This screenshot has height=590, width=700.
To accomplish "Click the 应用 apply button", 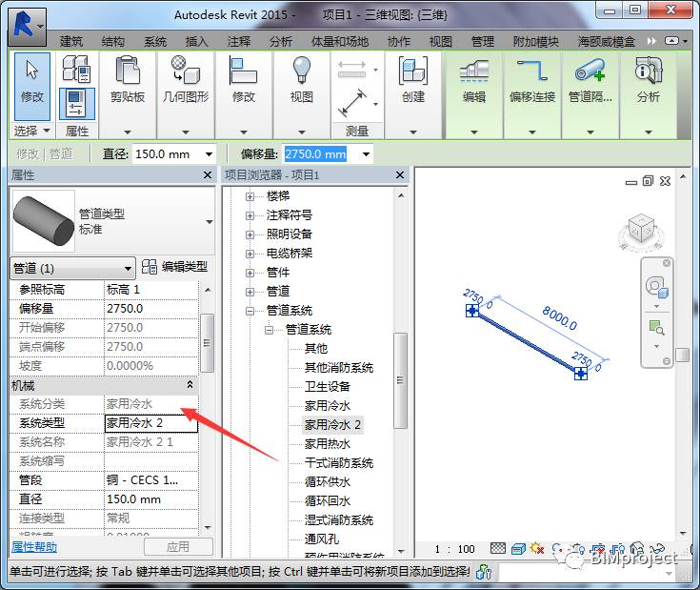I will (178, 547).
